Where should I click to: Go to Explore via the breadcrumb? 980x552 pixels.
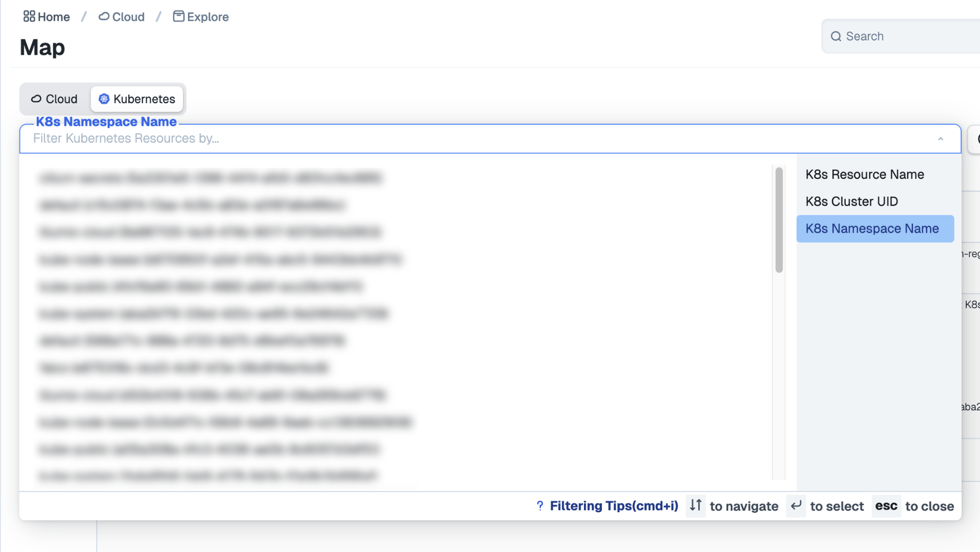pyautogui.click(x=207, y=16)
